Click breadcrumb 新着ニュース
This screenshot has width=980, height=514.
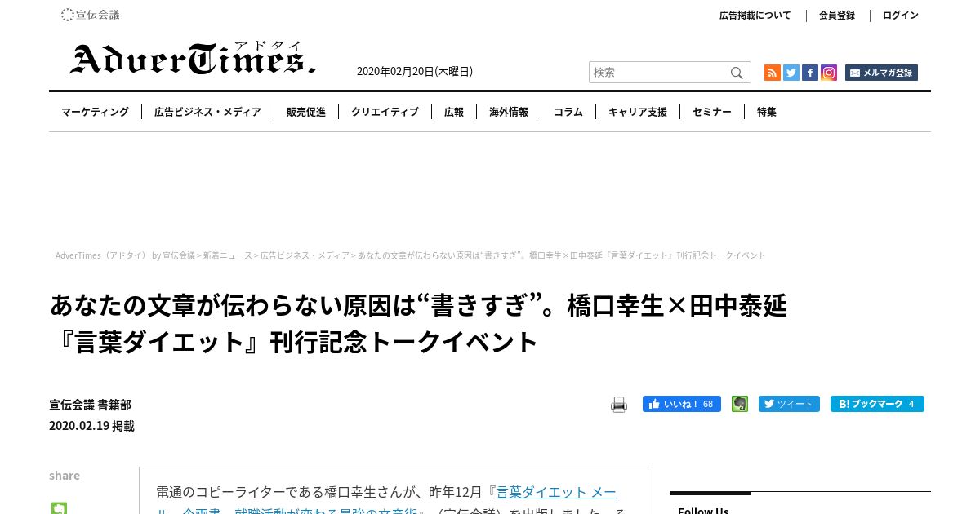(x=228, y=255)
